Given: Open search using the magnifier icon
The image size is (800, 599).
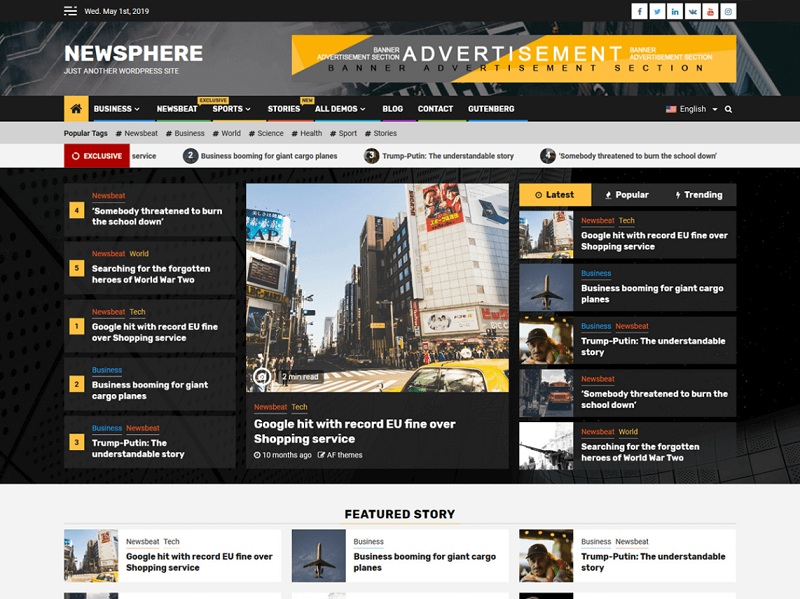Looking at the screenshot, I should coord(728,109).
